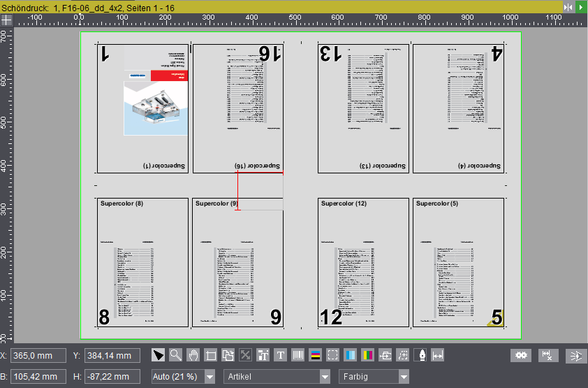Image resolution: width=588 pixels, height=388 pixels.
Task: Toggle the blue stripes display icon
Action: coord(351,355)
